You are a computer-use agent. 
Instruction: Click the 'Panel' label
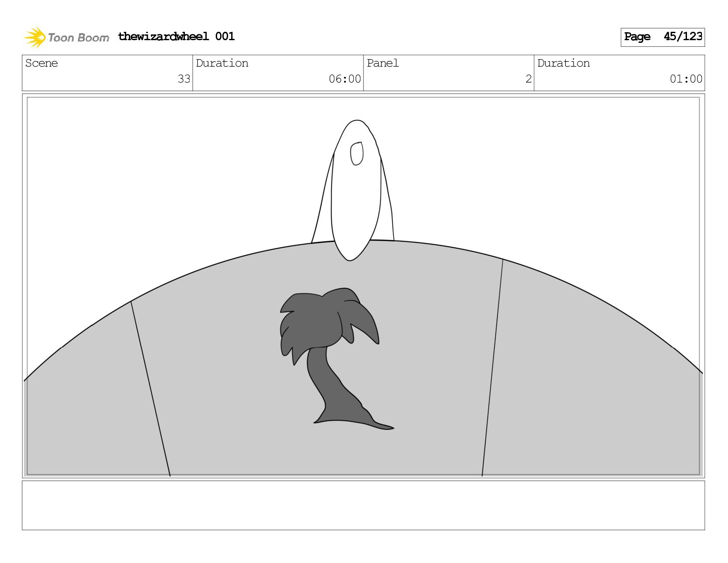point(383,63)
